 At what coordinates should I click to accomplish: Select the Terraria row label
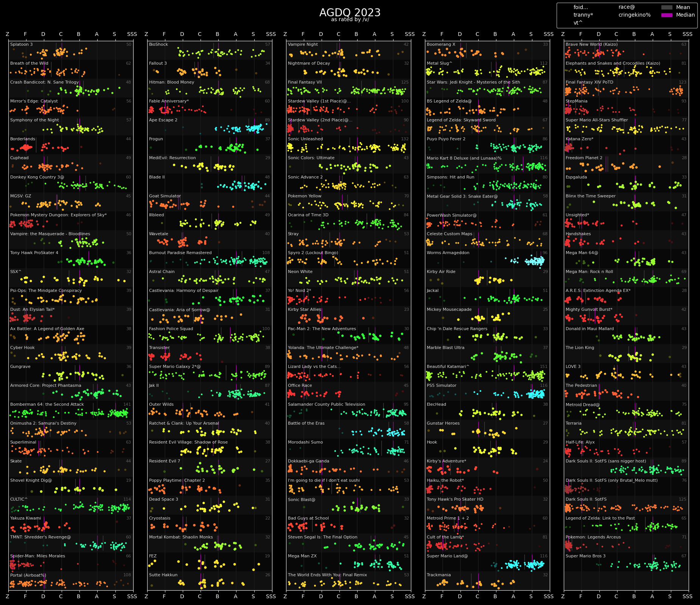click(574, 423)
